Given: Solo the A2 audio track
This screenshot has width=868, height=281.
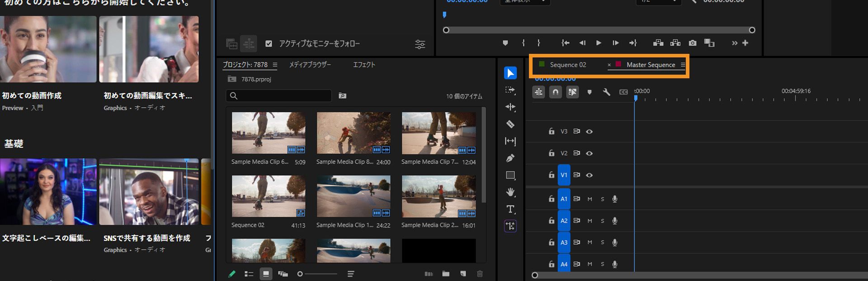Looking at the screenshot, I should click(x=602, y=221).
